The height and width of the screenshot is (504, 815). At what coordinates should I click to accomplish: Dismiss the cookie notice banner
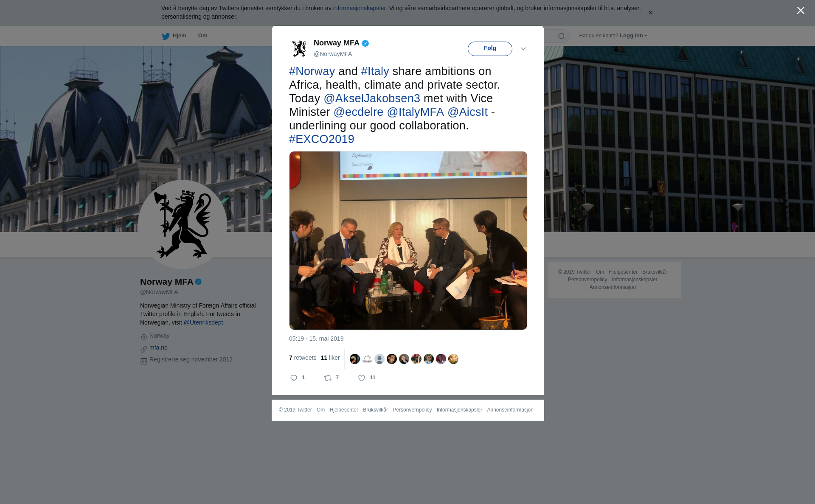coord(650,13)
